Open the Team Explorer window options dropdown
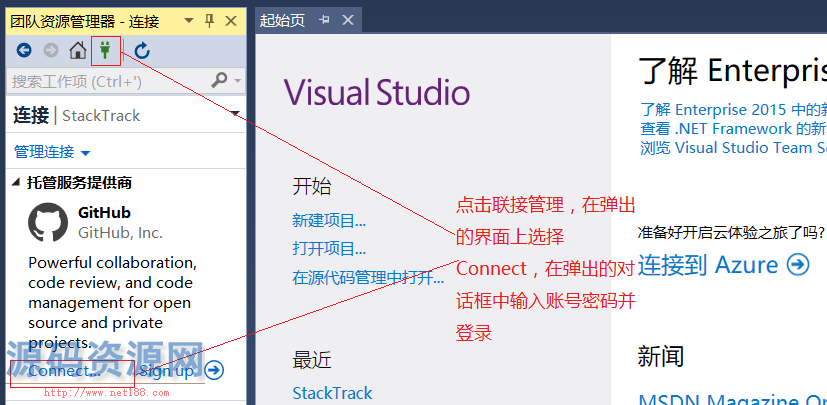Viewport: 827px width, 405px height. tap(189, 22)
